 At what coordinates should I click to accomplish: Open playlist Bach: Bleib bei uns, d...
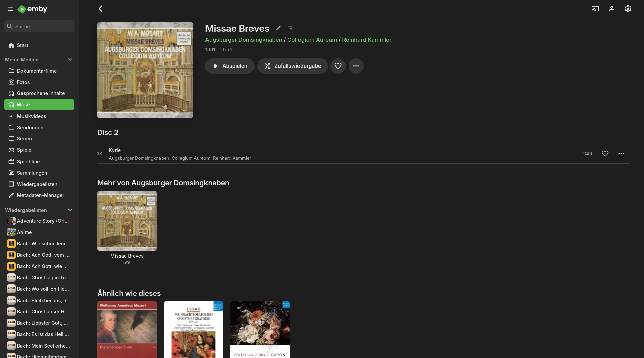tap(39, 301)
